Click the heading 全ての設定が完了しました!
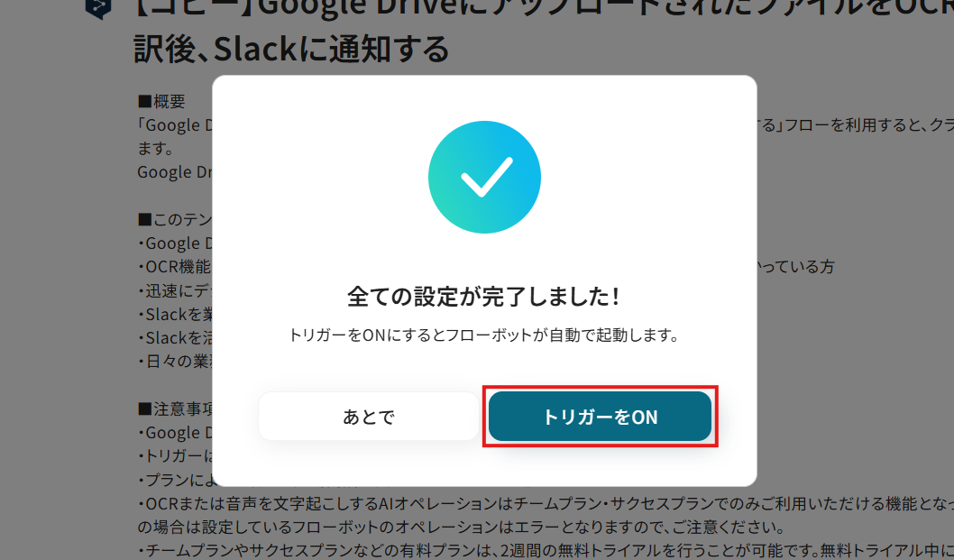 tap(484, 297)
